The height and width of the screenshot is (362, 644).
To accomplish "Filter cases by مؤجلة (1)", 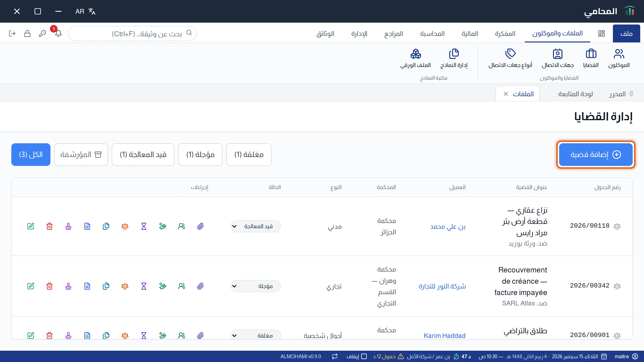I will [x=200, y=155].
